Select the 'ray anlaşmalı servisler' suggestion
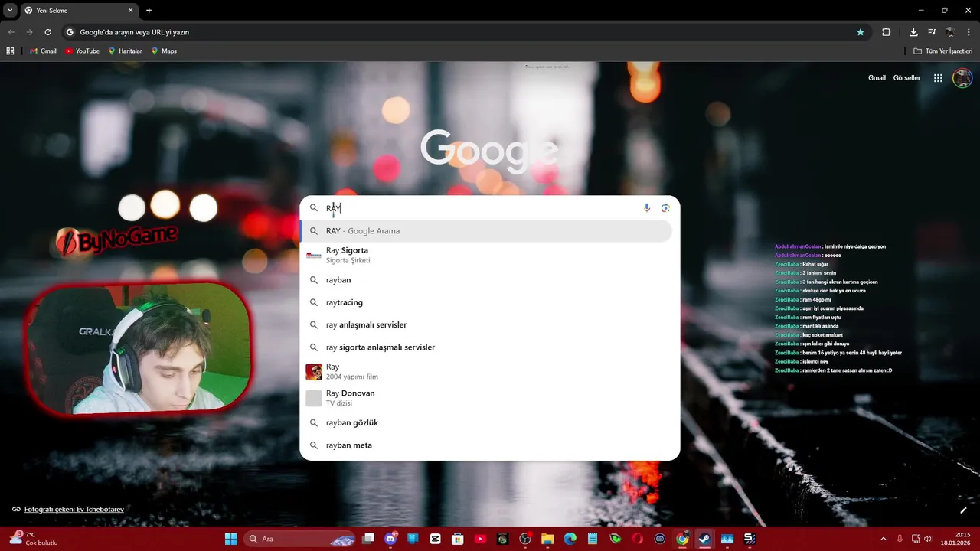The image size is (980, 551). (487, 324)
